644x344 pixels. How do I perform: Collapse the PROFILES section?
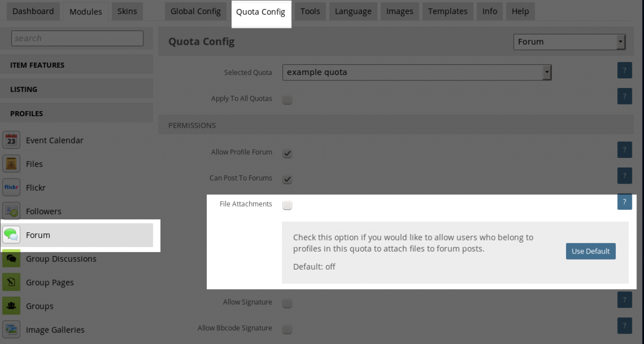[76, 113]
